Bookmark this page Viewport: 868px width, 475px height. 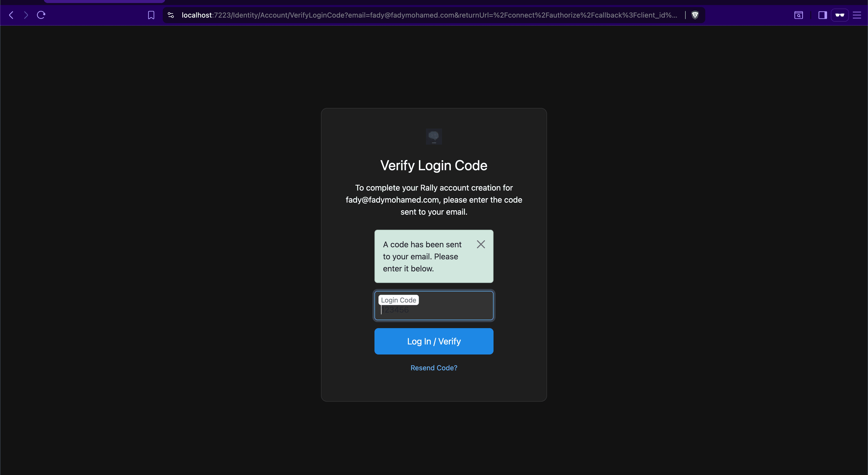point(151,15)
